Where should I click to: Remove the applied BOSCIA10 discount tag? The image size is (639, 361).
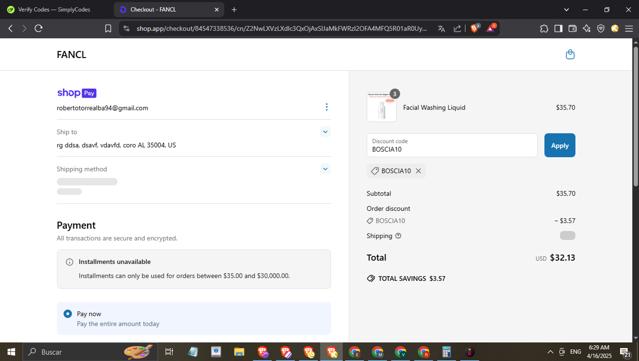pos(418,171)
